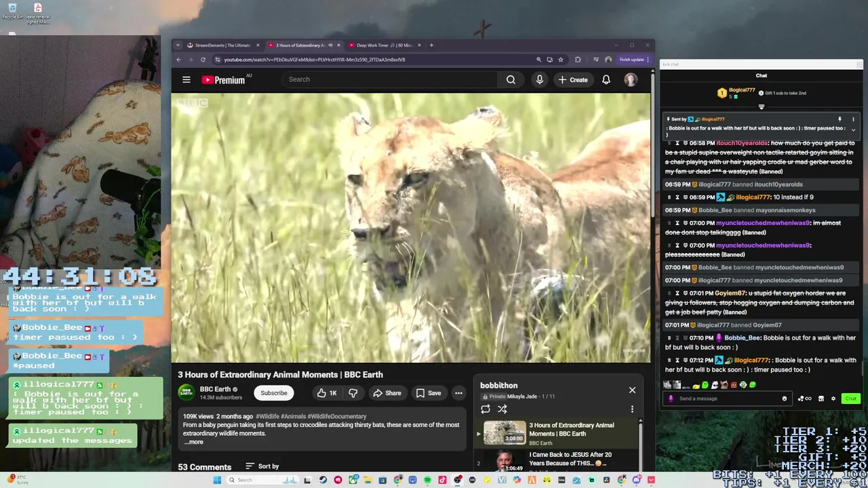
Task: Go back with the browser back arrow
Action: click(179, 60)
